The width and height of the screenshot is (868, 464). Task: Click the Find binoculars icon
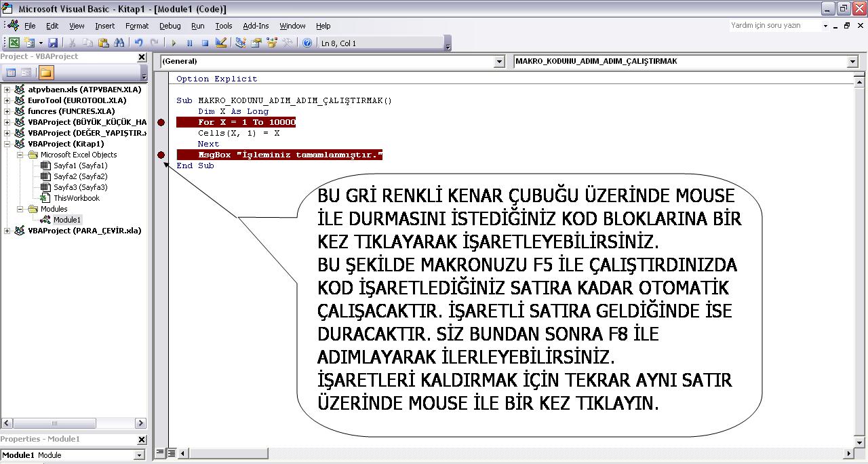click(x=119, y=43)
